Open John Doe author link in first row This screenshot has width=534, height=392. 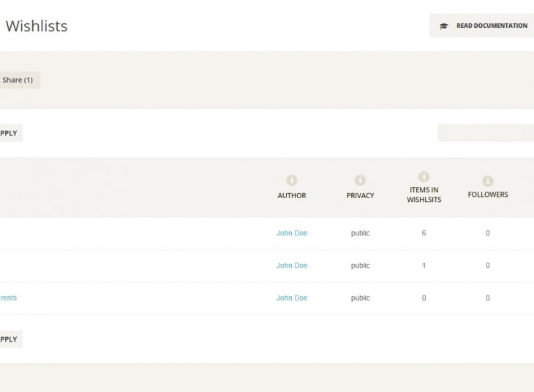(x=292, y=233)
